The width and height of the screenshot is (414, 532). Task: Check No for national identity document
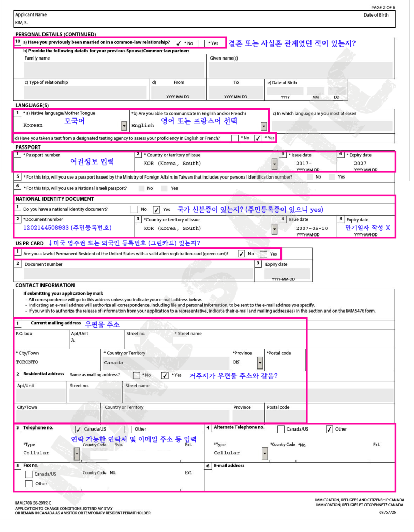click(x=135, y=210)
